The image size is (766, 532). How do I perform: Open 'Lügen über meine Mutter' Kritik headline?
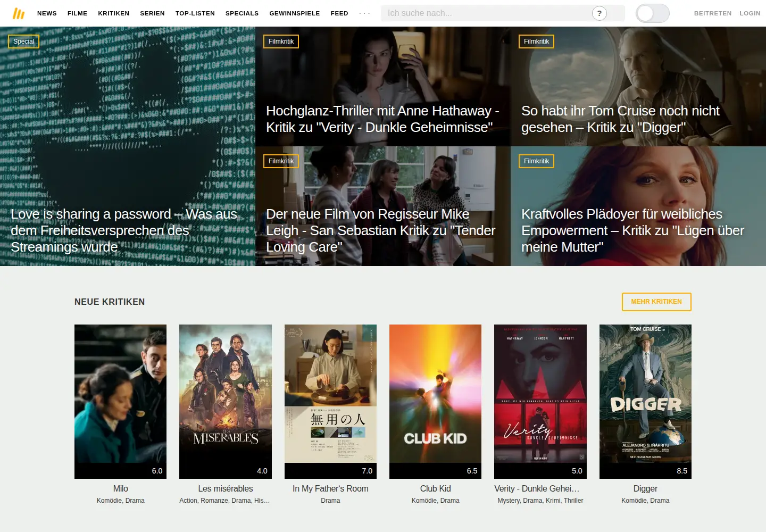click(x=633, y=230)
